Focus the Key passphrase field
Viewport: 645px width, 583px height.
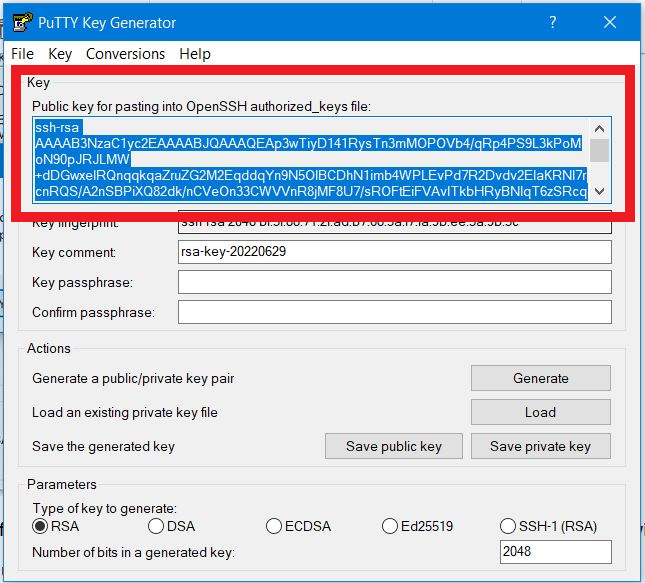click(x=394, y=282)
